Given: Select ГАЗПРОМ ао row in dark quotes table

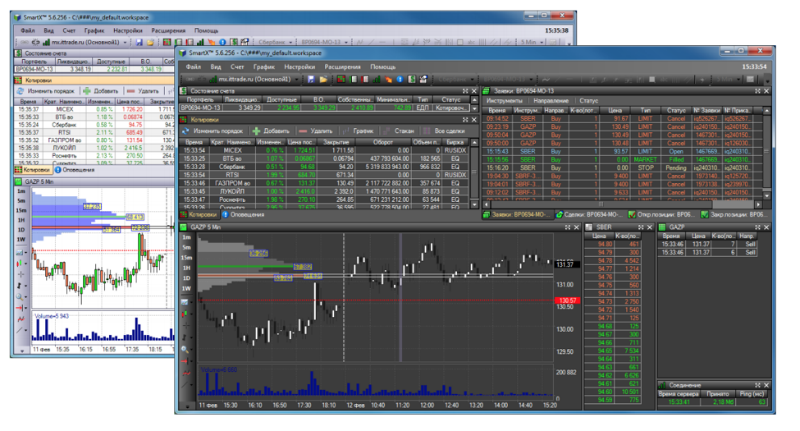Looking at the screenshot, I should pos(324,183).
